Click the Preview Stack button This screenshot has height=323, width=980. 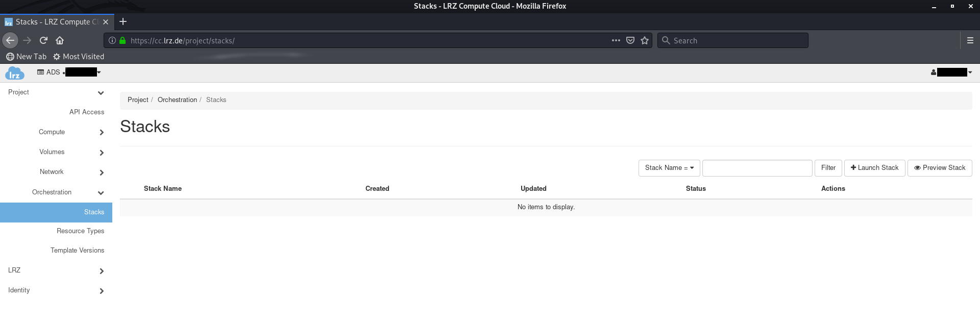(x=939, y=168)
